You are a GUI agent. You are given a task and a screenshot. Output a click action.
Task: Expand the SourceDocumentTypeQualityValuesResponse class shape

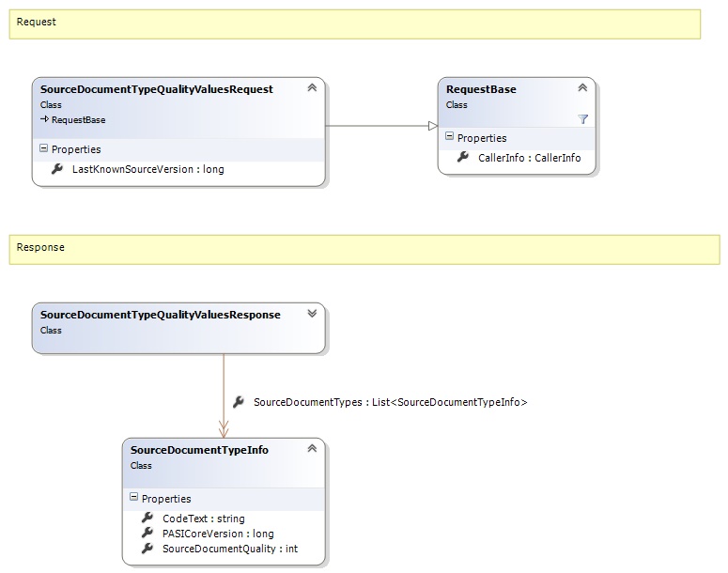tap(312, 315)
